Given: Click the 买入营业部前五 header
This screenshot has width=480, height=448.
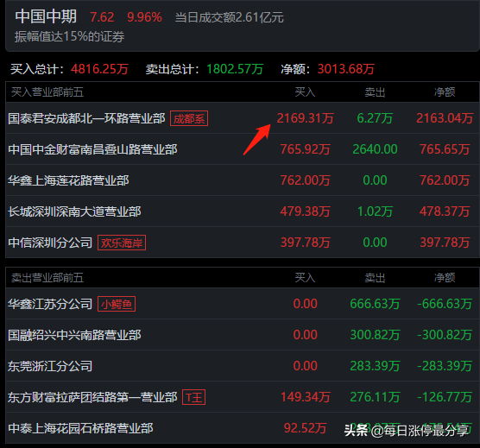Looking at the screenshot, I should 47,92.
